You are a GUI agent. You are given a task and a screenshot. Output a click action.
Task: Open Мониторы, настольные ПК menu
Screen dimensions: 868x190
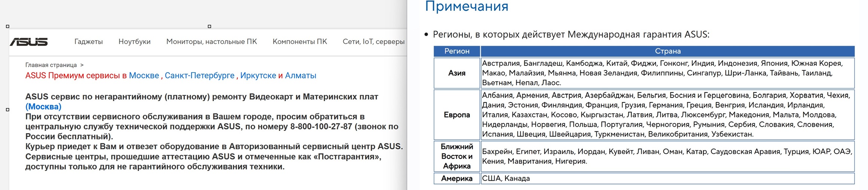tap(211, 42)
